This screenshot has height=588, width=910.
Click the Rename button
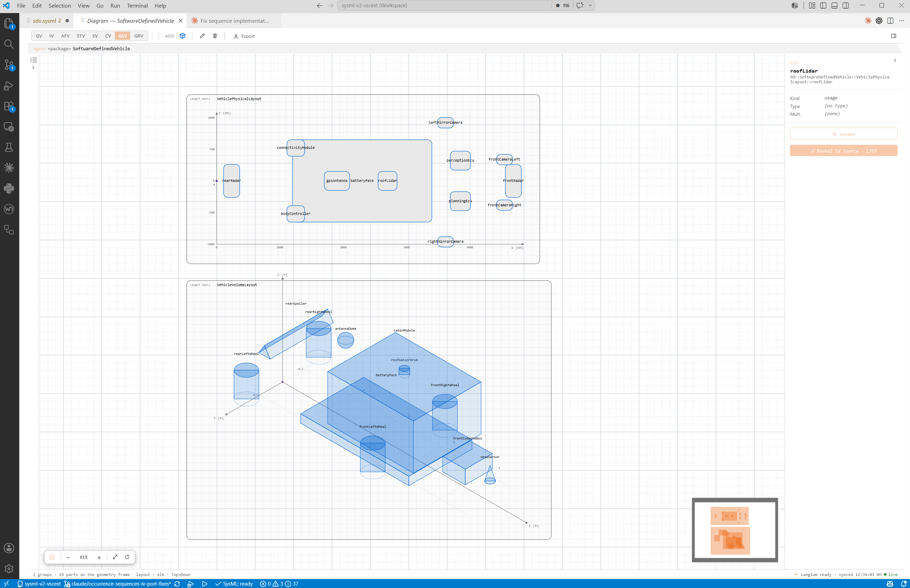point(844,134)
